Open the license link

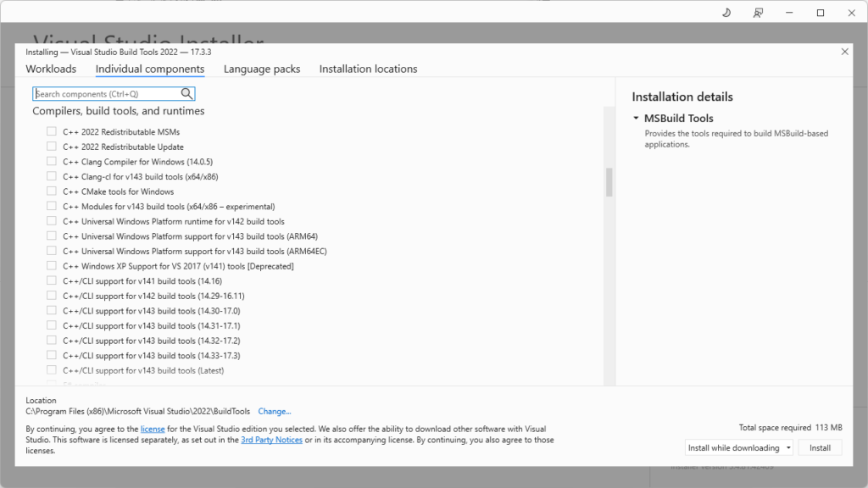[153, 429]
